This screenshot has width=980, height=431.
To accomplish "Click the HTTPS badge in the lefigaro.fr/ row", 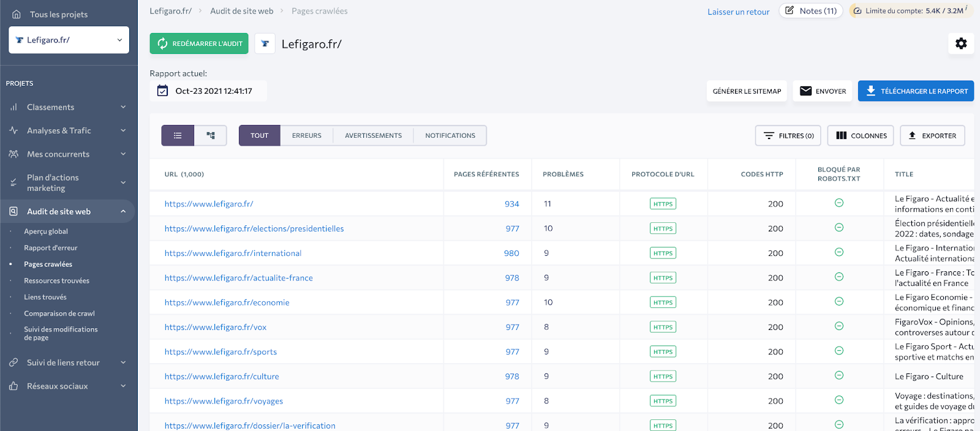I will click(x=663, y=204).
